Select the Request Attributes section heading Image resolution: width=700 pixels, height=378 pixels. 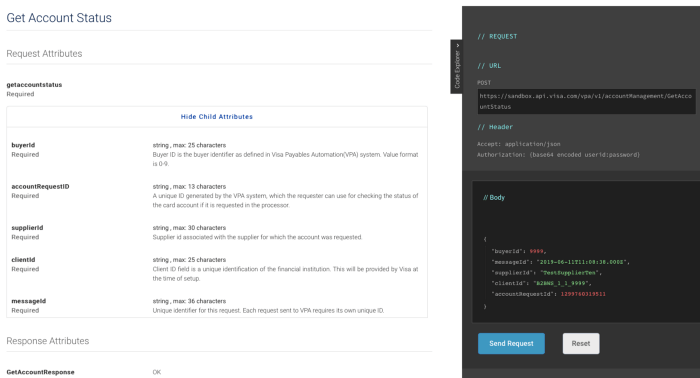(x=44, y=54)
